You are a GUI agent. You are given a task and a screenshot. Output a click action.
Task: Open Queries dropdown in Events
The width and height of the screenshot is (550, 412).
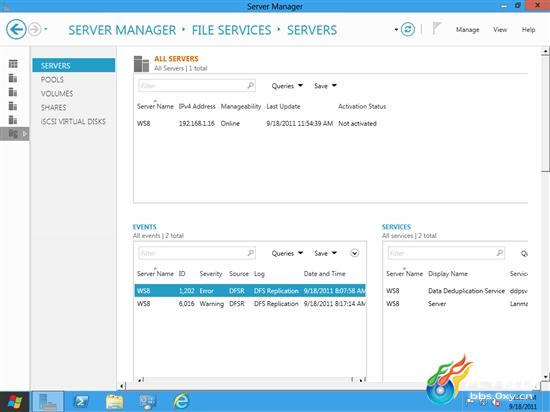coord(287,253)
